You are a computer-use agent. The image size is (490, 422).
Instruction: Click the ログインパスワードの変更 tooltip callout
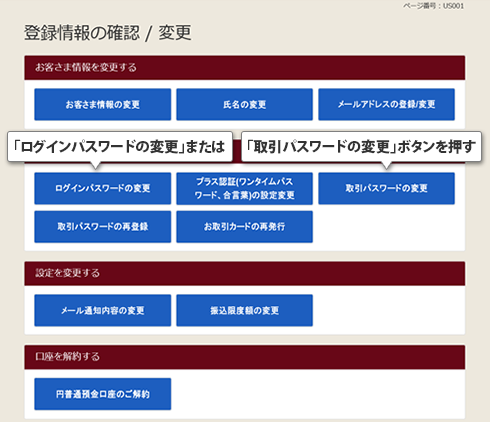120,147
